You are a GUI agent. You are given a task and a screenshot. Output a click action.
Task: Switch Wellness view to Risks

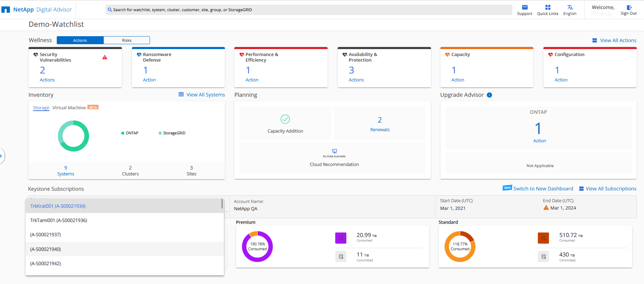[x=127, y=40]
